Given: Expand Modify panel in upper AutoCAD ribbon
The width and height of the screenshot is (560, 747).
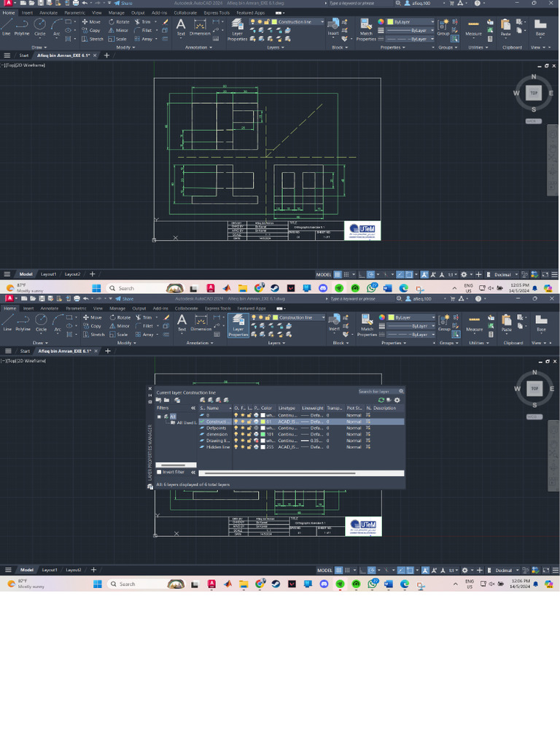Looking at the screenshot, I should tap(125, 47).
